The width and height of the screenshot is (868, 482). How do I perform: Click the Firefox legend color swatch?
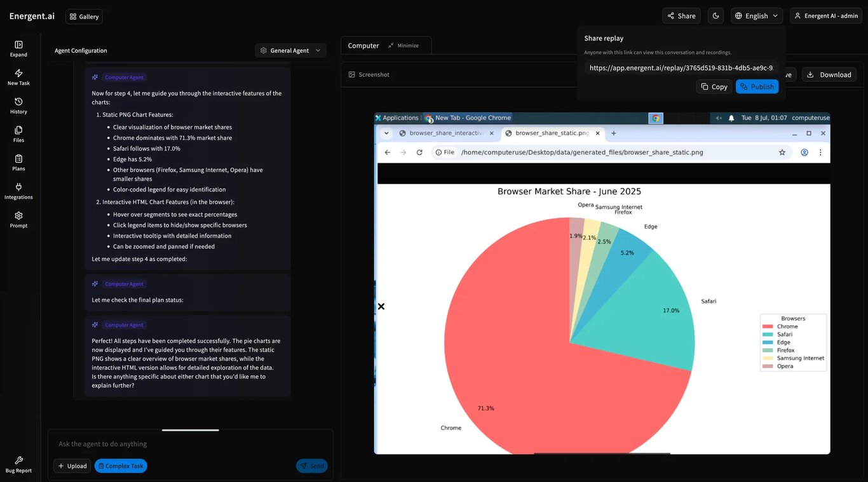click(767, 351)
